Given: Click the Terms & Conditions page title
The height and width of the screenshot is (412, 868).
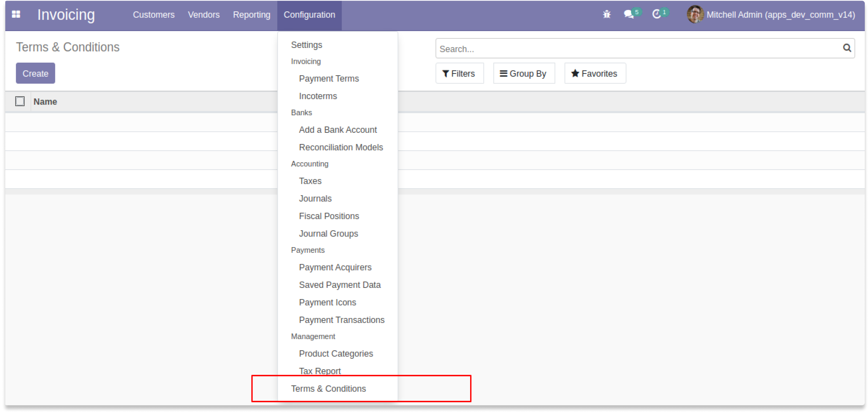Looking at the screenshot, I should pyautogui.click(x=68, y=47).
